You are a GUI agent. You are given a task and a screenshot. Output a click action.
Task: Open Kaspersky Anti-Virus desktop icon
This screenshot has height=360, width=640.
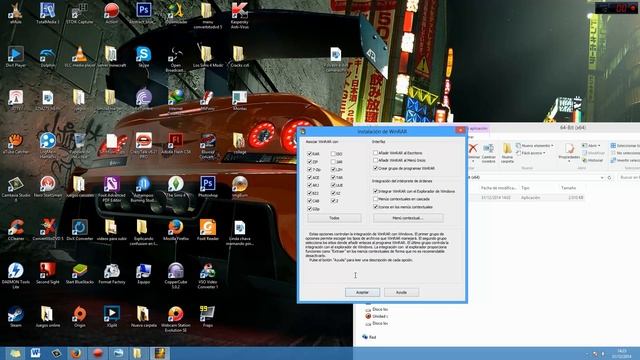240,15
